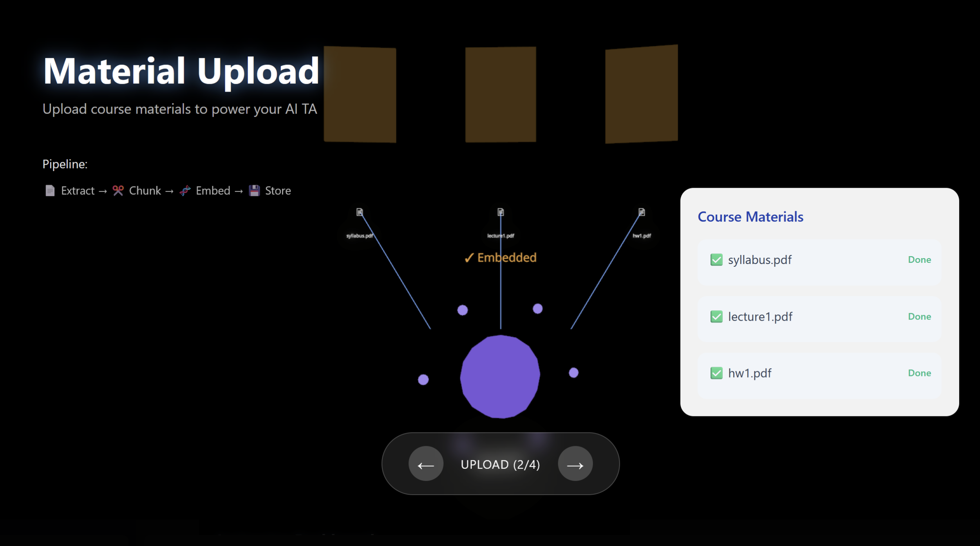Viewport: 980px width, 546px height.
Task: Select the right brown document panel
Action: pos(642,94)
